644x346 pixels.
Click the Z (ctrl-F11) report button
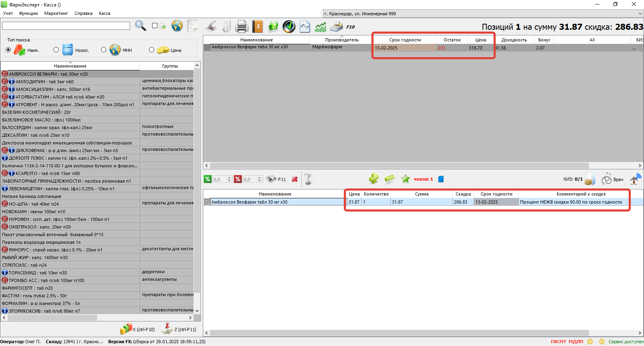179,329
